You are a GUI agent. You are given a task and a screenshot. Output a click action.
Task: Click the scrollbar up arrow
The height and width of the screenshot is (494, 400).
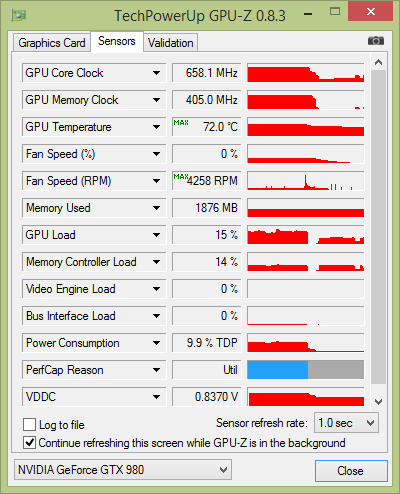[378, 62]
